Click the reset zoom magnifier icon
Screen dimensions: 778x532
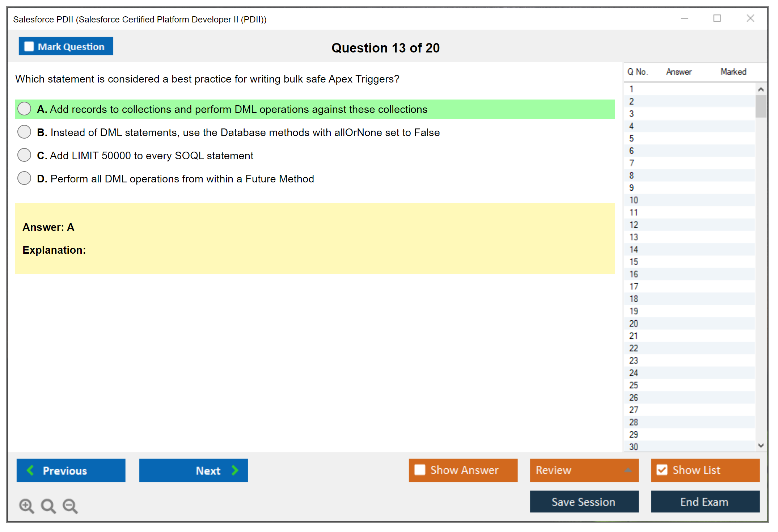pyautogui.click(x=48, y=506)
